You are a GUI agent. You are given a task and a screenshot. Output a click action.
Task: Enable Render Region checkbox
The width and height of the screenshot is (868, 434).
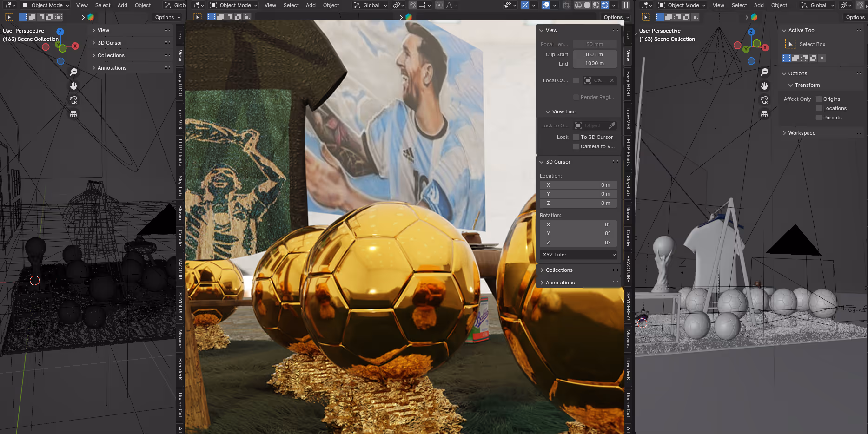pos(576,97)
